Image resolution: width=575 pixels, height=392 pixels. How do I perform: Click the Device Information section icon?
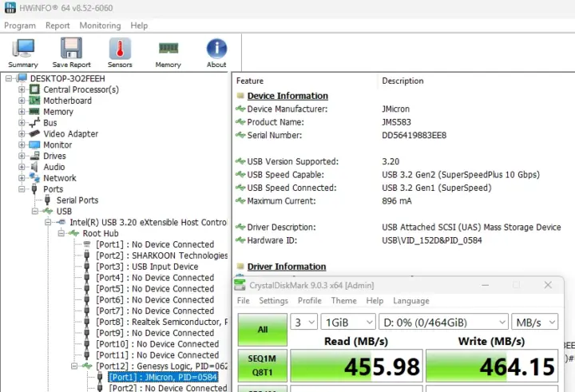click(x=240, y=96)
